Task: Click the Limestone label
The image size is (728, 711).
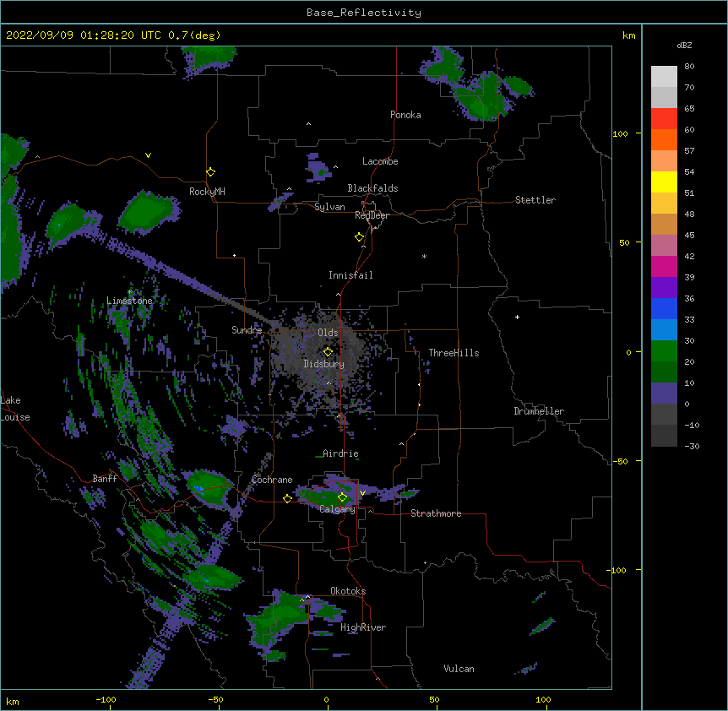Action: coord(129,301)
